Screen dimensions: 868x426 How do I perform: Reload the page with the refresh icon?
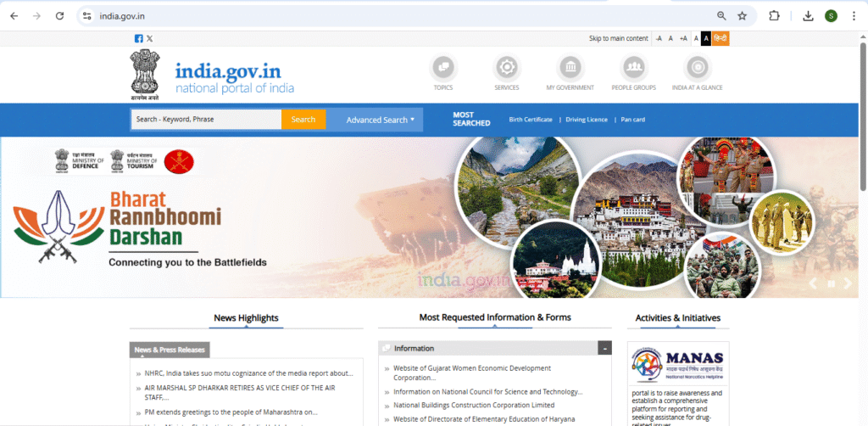60,16
